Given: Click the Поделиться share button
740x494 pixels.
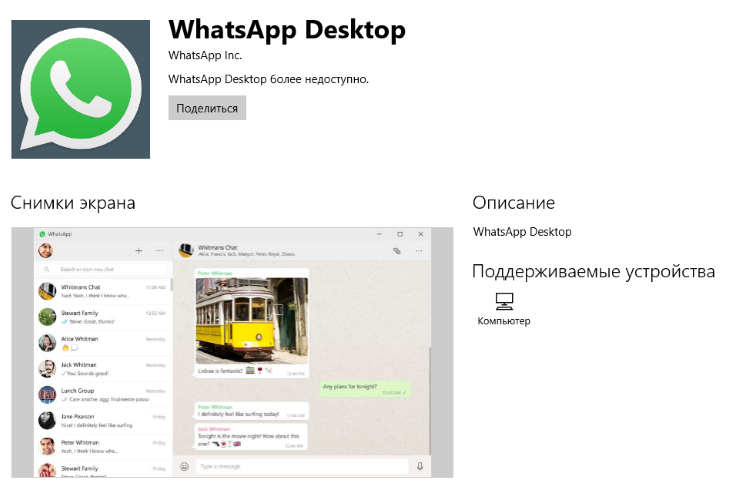Looking at the screenshot, I should click(207, 108).
